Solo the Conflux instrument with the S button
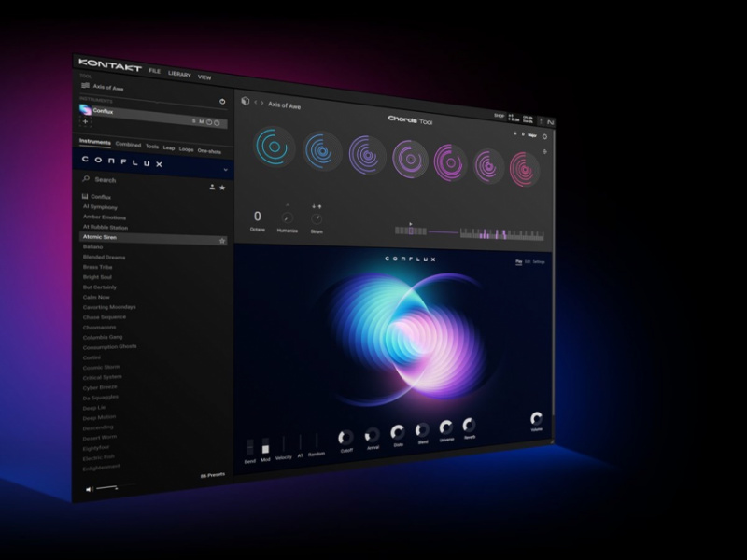 (194, 120)
